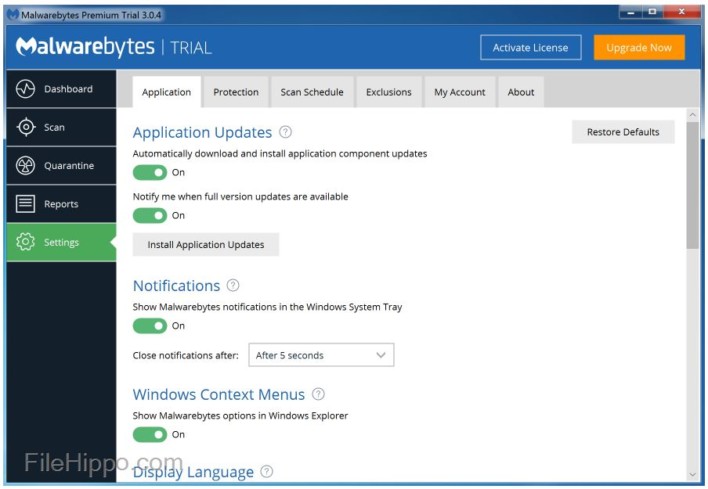Click Restore Defaults button
Viewport: 708px width, 489px height.
click(x=623, y=132)
